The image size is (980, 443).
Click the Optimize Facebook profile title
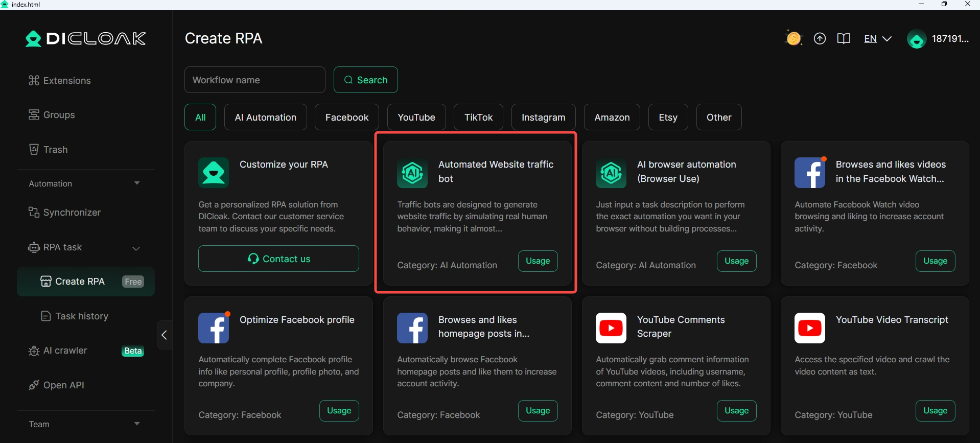297,320
